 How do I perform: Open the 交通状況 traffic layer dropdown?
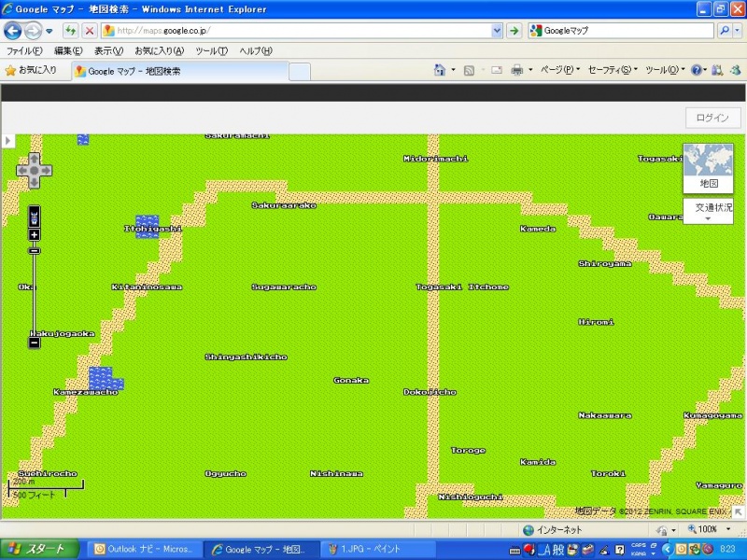[709, 212]
